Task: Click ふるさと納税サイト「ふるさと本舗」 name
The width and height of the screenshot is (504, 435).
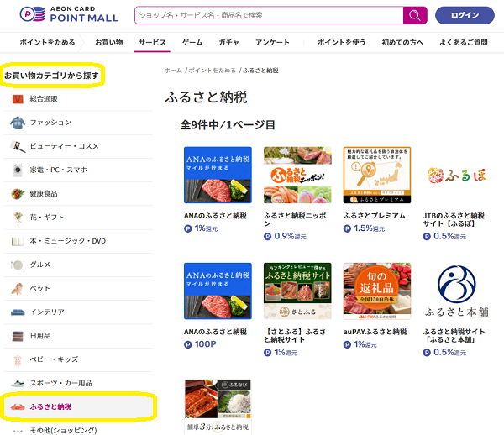Action: (x=454, y=336)
